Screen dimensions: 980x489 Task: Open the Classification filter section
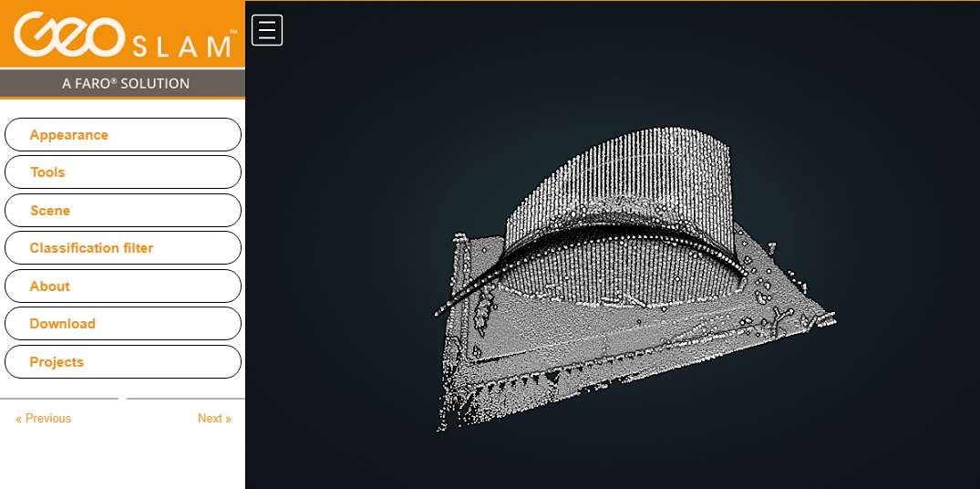coord(123,248)
